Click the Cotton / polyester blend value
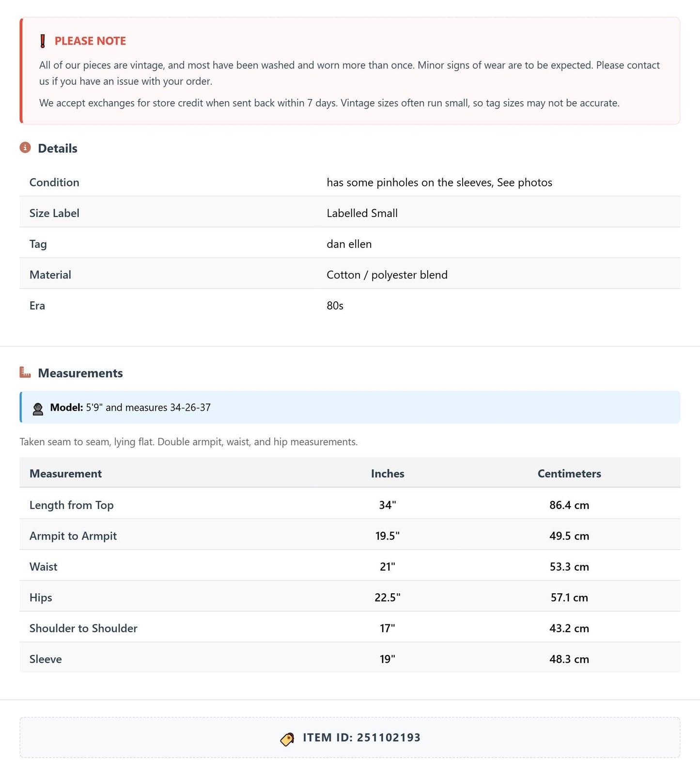Screen dimensions: 700x775 tap(387, 275)
